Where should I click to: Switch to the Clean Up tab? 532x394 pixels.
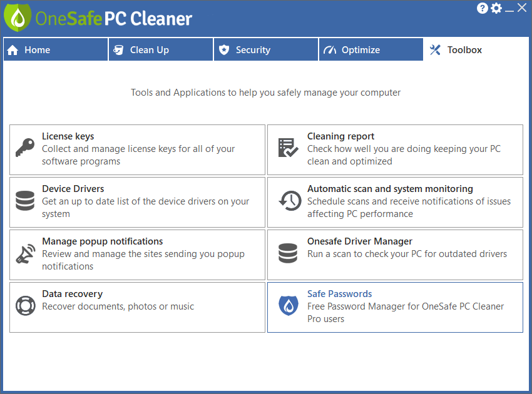pyautogui.click(x=161, y=49)
